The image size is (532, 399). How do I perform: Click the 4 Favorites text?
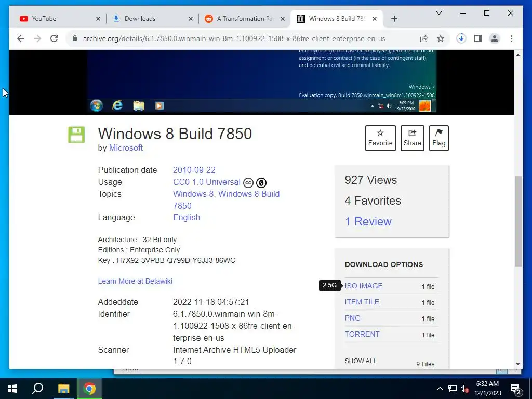(x=373, y=201)
